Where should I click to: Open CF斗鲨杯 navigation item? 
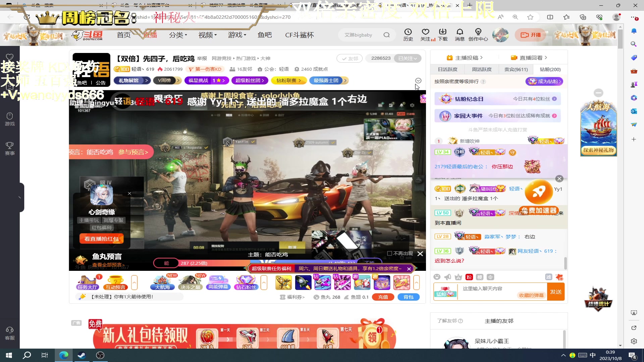click(x=300, y=35)
